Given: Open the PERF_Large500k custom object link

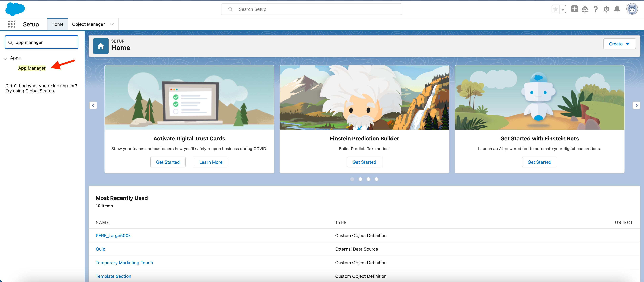Looking at the screenshot, I should [x=113, y=235].
